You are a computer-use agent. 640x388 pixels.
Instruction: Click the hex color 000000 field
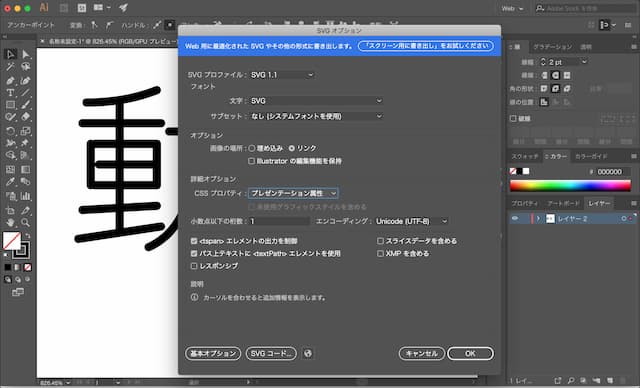pos(613,172)
